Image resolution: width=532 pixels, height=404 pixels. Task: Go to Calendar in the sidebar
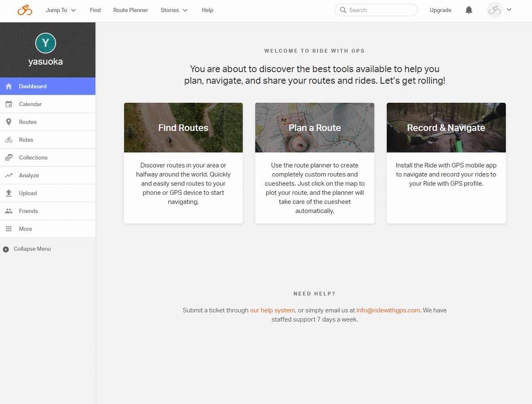tap(47, 104)
